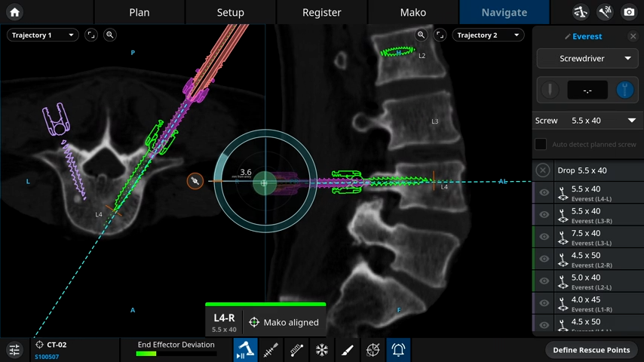The image size is (644, 362).
Task: Switch to the Register tab
Action: 321,12
